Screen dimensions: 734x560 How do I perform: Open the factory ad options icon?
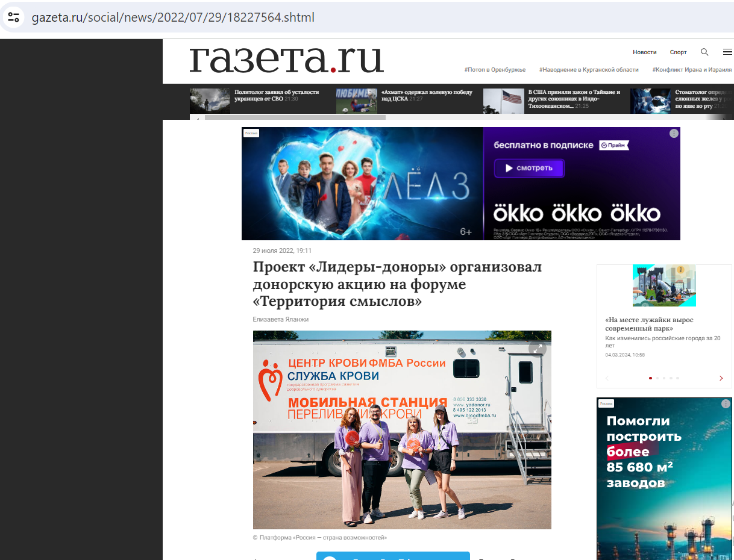click(x=726, y=403)
